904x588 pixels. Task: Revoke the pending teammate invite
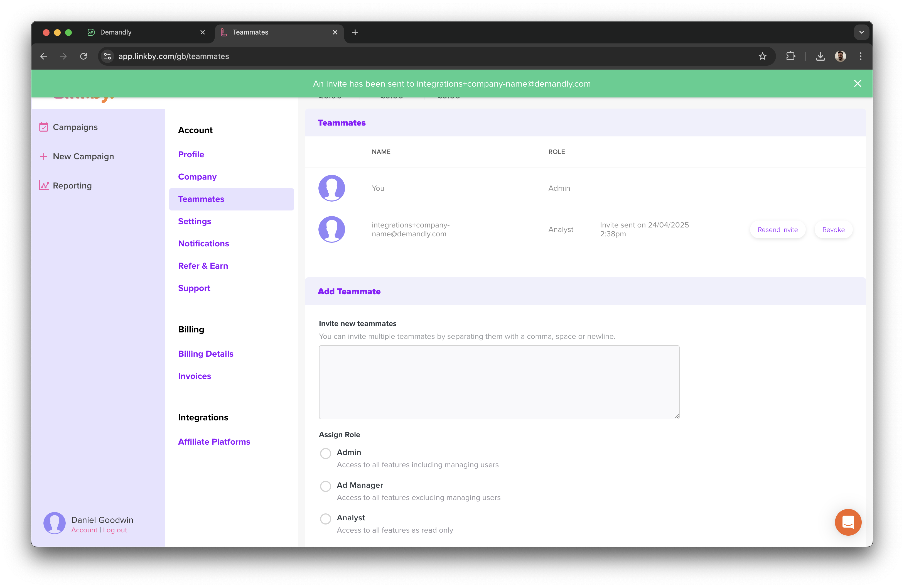pyautogui.click(x=833, y=229)
